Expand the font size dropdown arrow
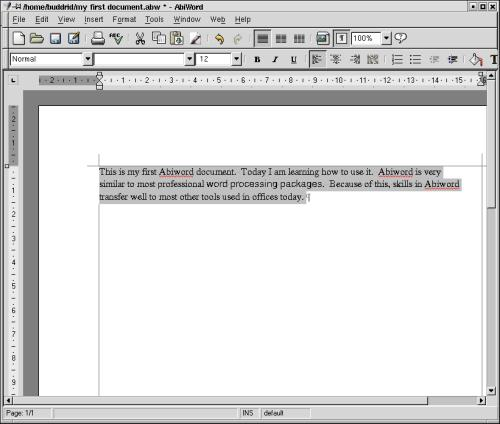The image size is (500, 424). [236, 59]
